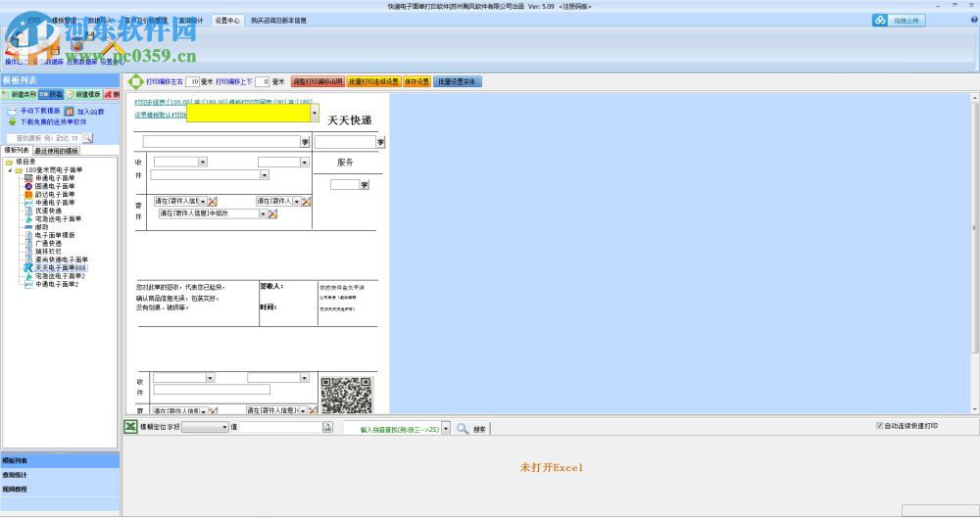Open the 查询统计 ribbon tab
The height and width of the screenshot is (518, 980).
coord(191,20)
